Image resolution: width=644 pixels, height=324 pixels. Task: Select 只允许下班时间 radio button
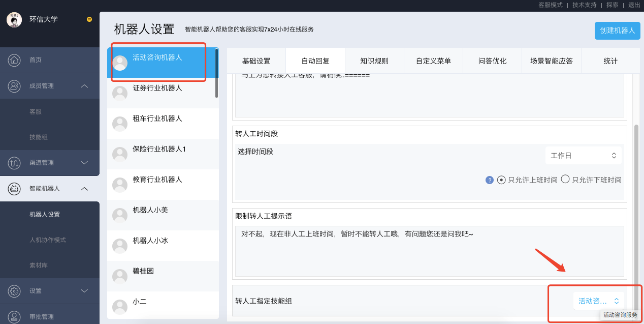(565, 180)
